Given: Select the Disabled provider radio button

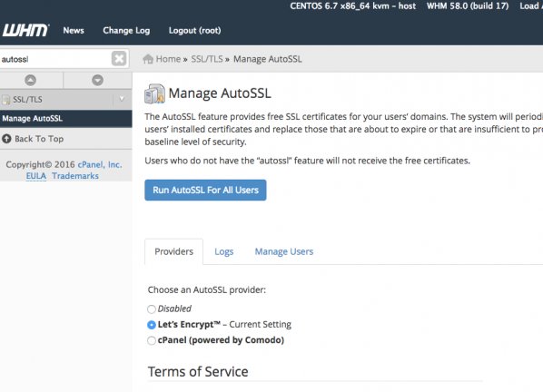Looking at the screenshot, I should click(x=152, y=309).
